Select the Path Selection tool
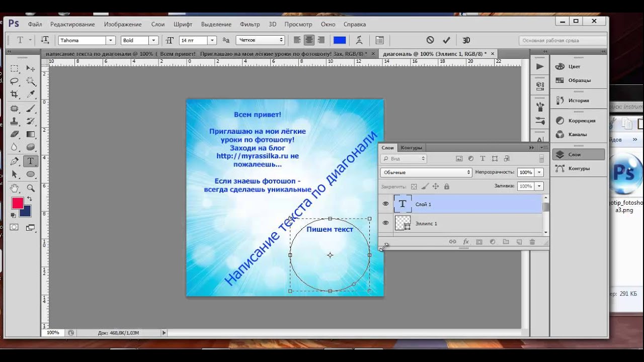Screen dimensions: 644x362 [x=15, y=174]
